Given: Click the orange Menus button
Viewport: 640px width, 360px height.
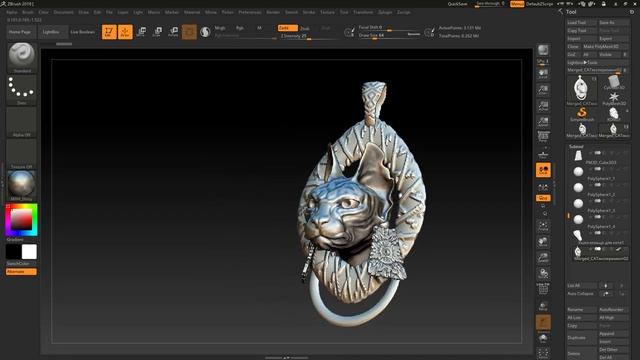Looking at the screenshot, I should [x=517, y=4].
